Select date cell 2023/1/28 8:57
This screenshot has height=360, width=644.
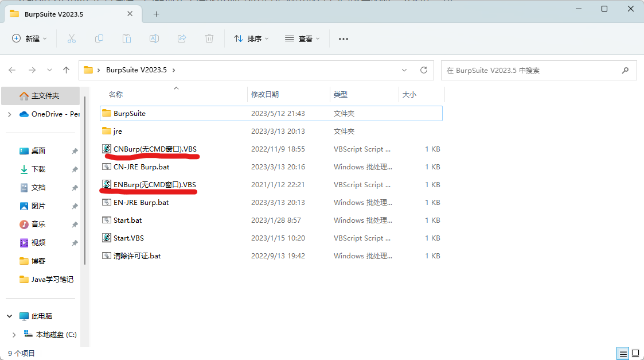(276, 220)
